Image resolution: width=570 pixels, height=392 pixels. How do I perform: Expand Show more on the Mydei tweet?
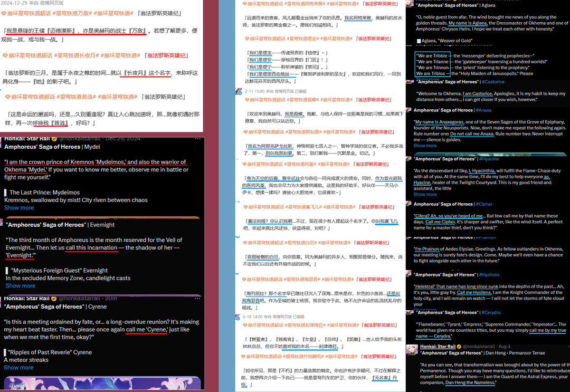coord(19,208)
